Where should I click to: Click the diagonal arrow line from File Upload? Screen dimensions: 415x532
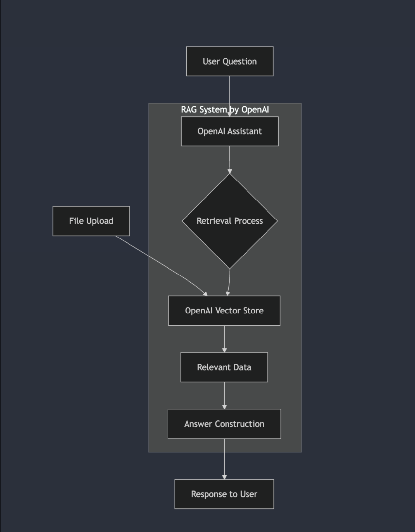[157, 261]
